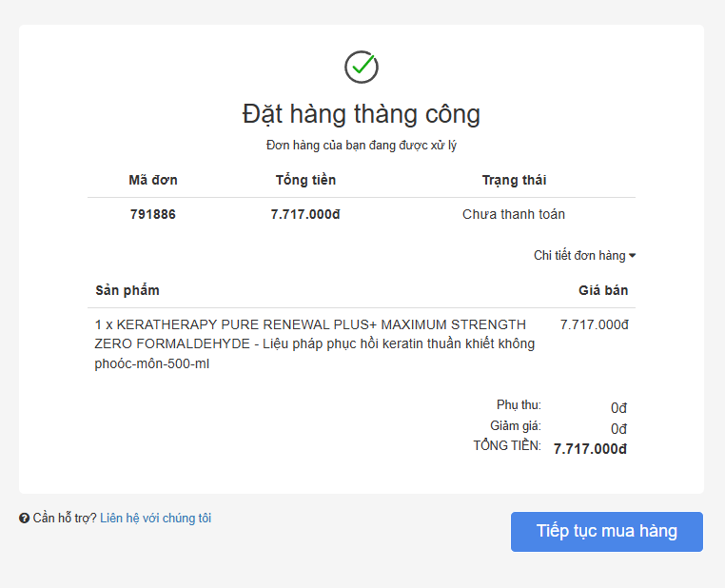Screen dimensions: 725x588
Task: Toggle Chi tiết đơn hàng order details
Action: (x=584, y=256)
